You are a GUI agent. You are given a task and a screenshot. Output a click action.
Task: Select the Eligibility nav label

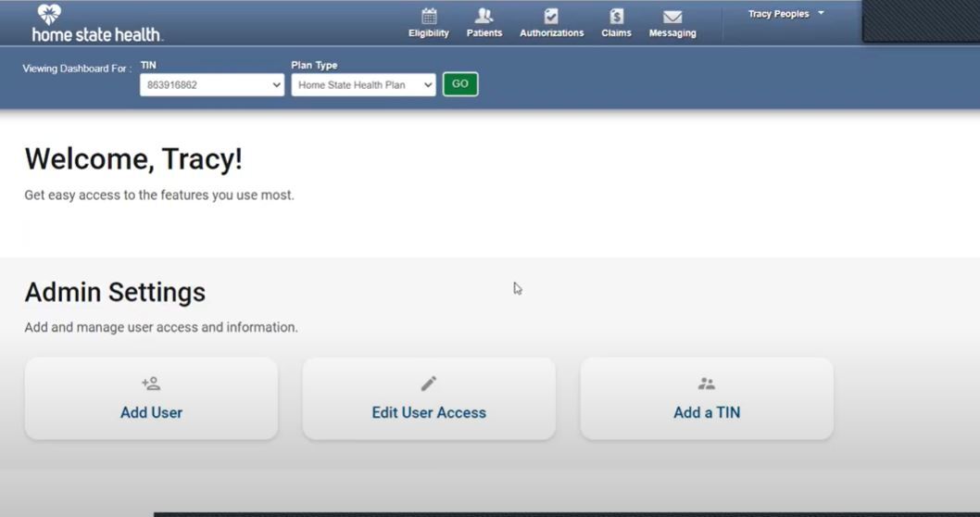pyautogui.click(x=429, y=33)
